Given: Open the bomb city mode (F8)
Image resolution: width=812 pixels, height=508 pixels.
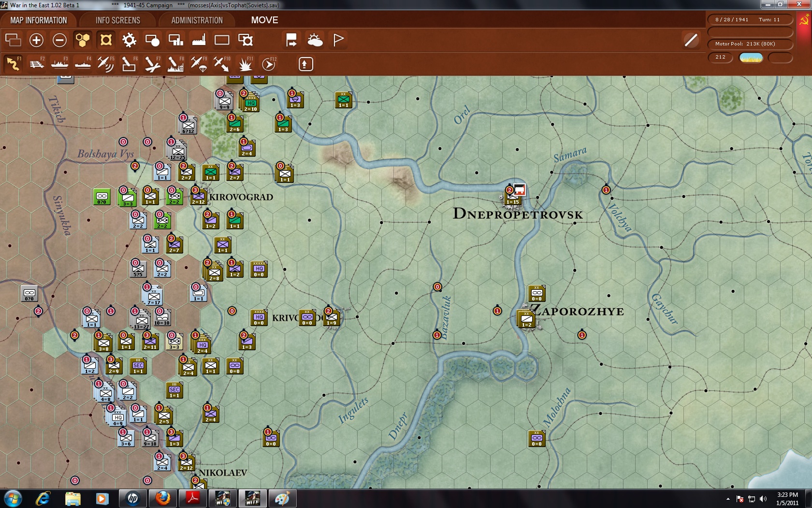Looking at the screenshot, I should [x=175, y=63].
